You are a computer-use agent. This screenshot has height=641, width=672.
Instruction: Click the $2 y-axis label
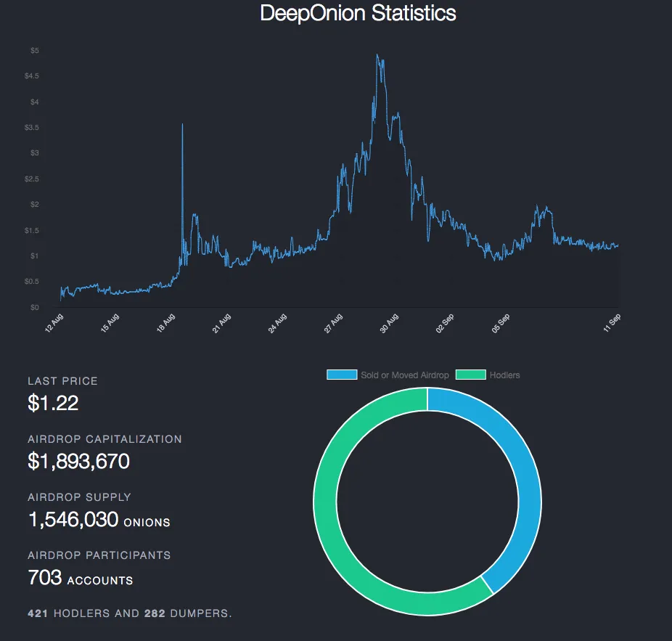tap(35, 205)
